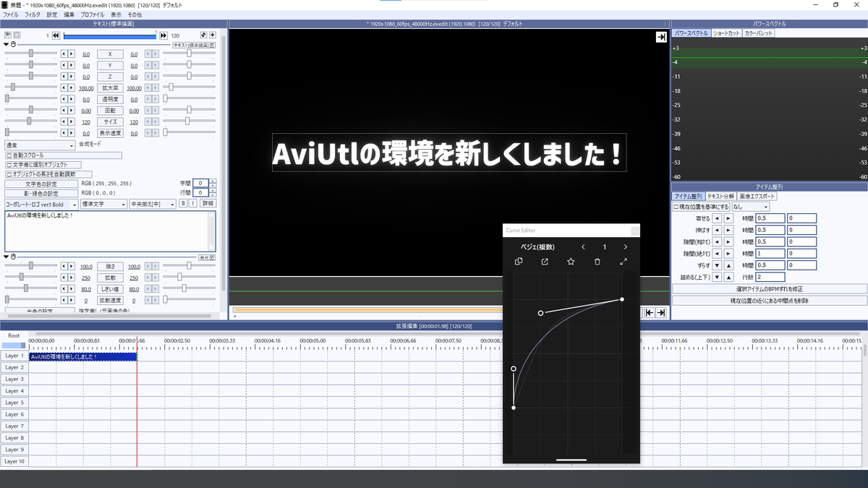Copy the curve in Curve Editor
868x488 pixels.
(x=518, y=262)
